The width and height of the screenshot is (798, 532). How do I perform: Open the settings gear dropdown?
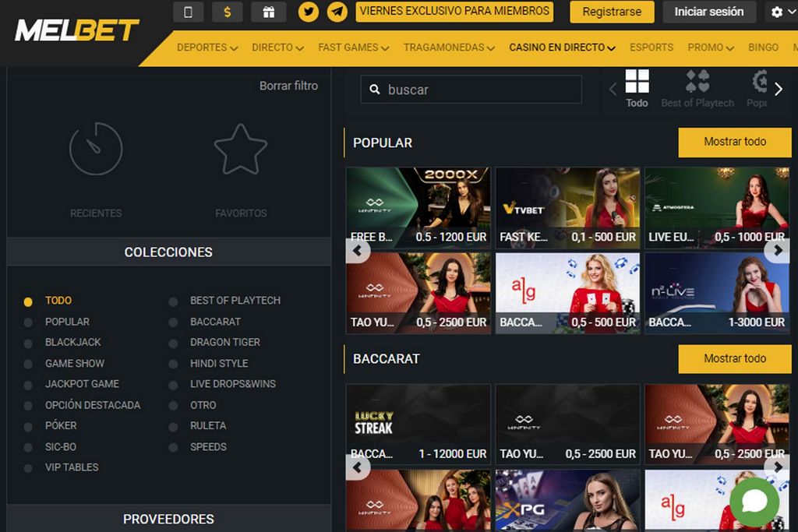coord(780,12)
